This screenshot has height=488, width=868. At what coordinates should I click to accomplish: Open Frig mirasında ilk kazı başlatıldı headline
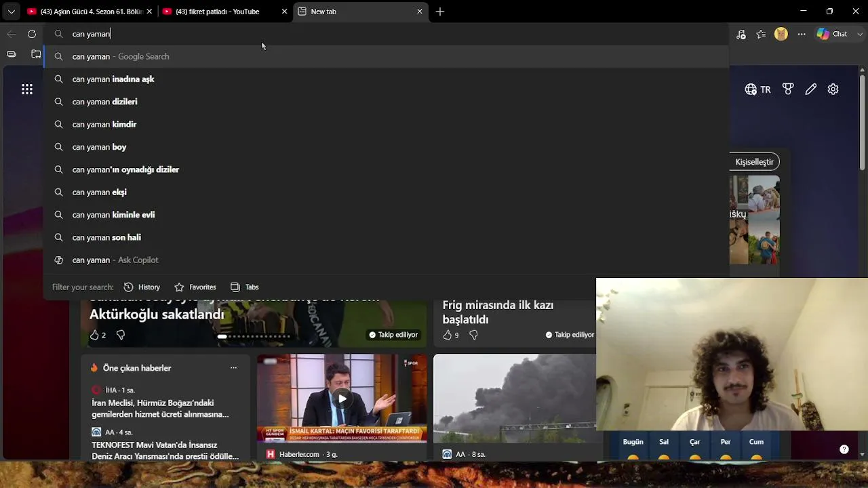(x=498, y=312)
